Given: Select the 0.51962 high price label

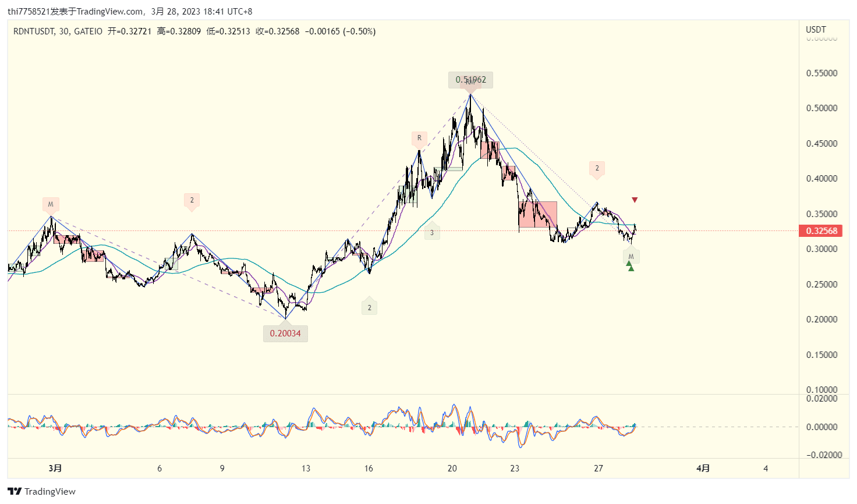Looking at the screenshot, I should 470,80.
